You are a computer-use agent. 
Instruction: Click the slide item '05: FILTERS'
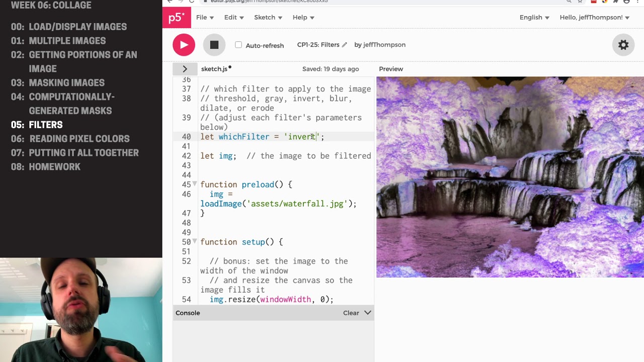click(x=37, y=125)
